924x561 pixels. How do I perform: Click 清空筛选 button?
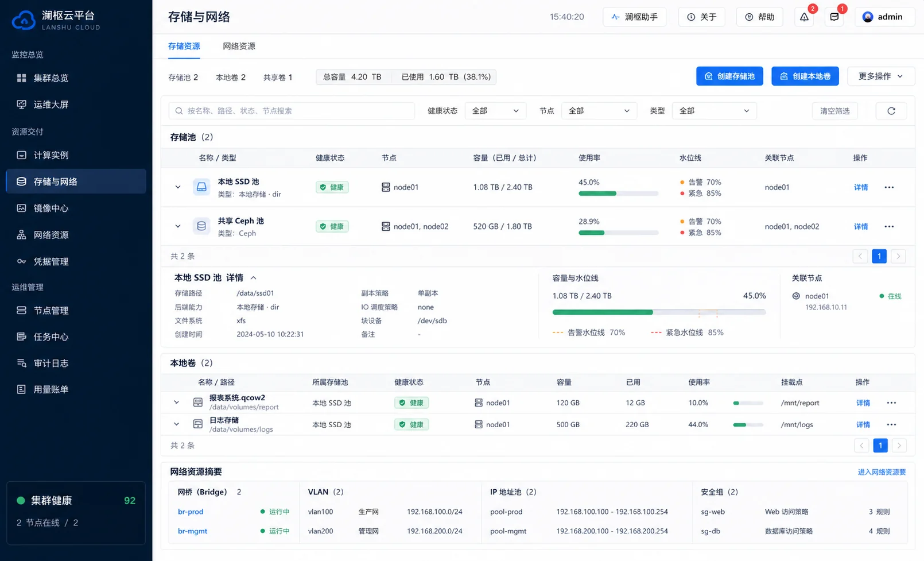(834, 111)
